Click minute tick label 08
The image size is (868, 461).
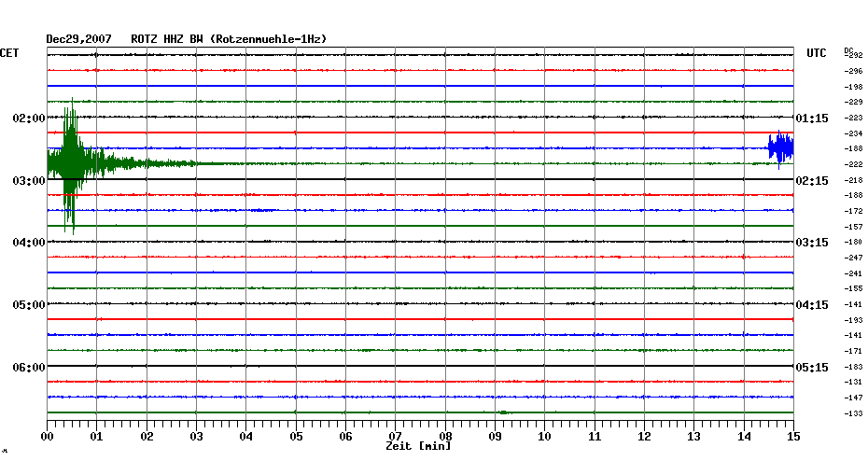click(445, 435)
